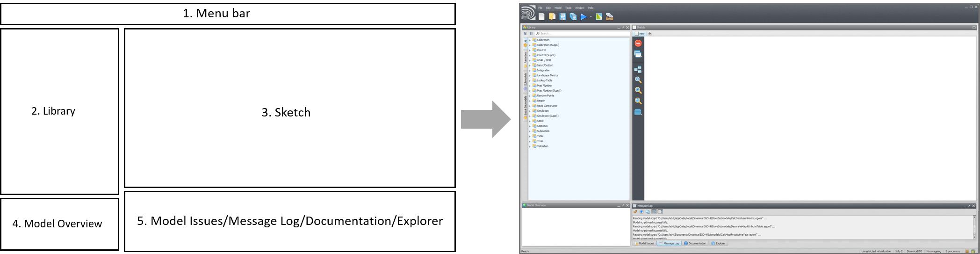Click the Library search field

pyautogui.click(x=582, y=34)
